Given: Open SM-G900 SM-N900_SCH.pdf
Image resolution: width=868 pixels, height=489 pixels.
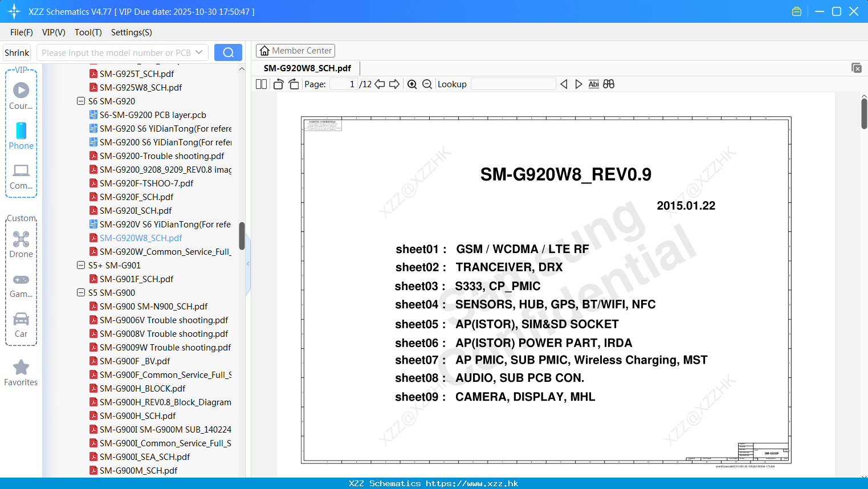Looking at the screenshot, I should [153, 306].
